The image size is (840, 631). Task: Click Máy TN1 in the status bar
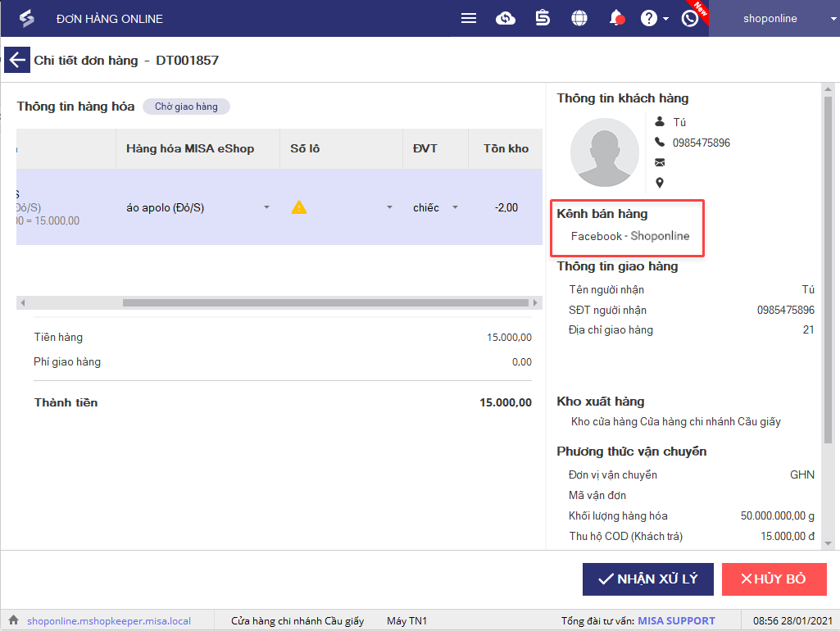coord(406,621)
